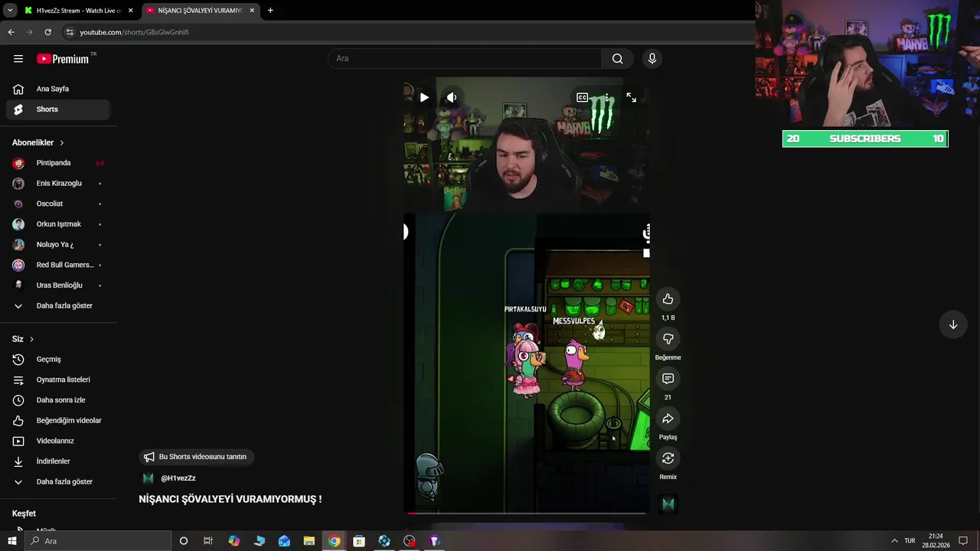
Task: Open the sound thumbnail below Remix
Action: tap(668, 504)
